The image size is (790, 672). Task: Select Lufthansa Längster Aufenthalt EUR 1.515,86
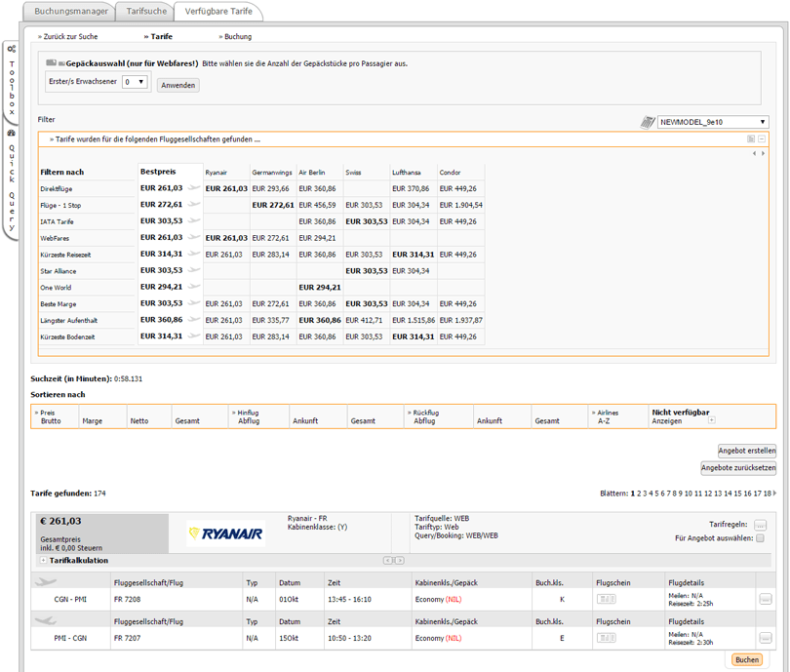coord(414,320)
